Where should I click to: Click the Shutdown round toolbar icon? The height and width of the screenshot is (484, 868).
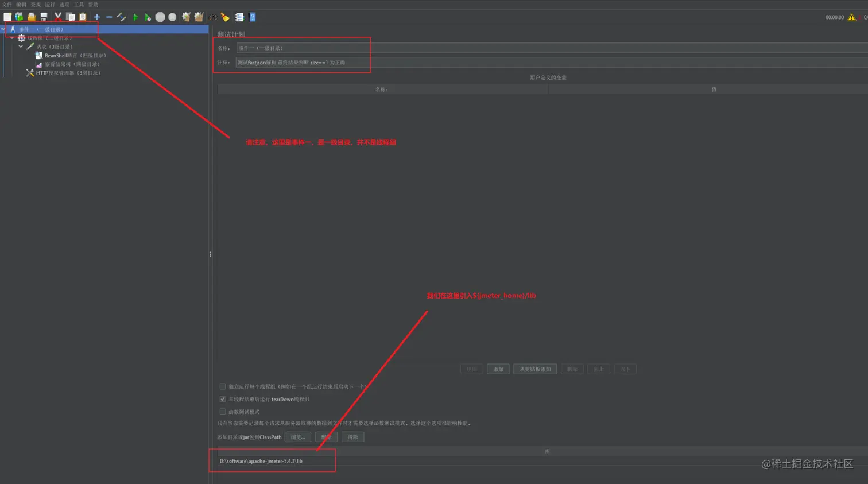pos(172,17)
